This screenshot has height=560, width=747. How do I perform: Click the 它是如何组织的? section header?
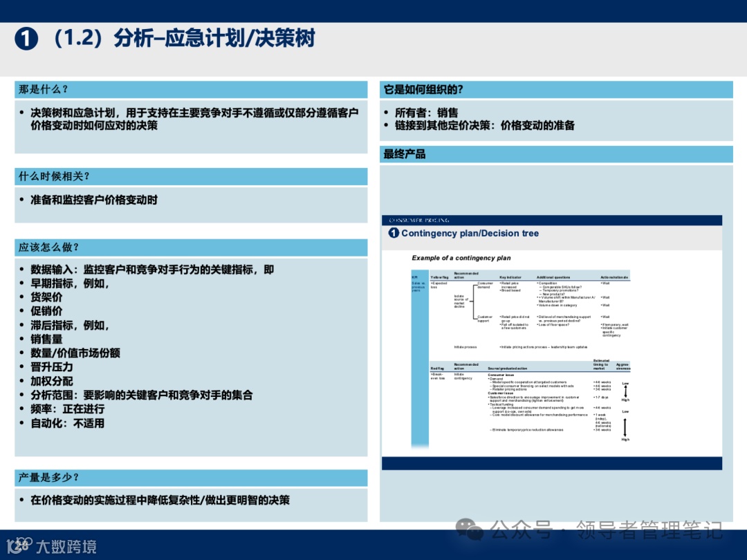[556, 89]
